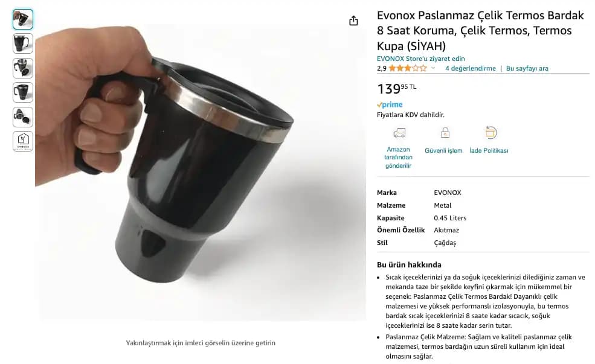
Task: Click the secure transaction padlock icon
Action: tap(445, 133)
